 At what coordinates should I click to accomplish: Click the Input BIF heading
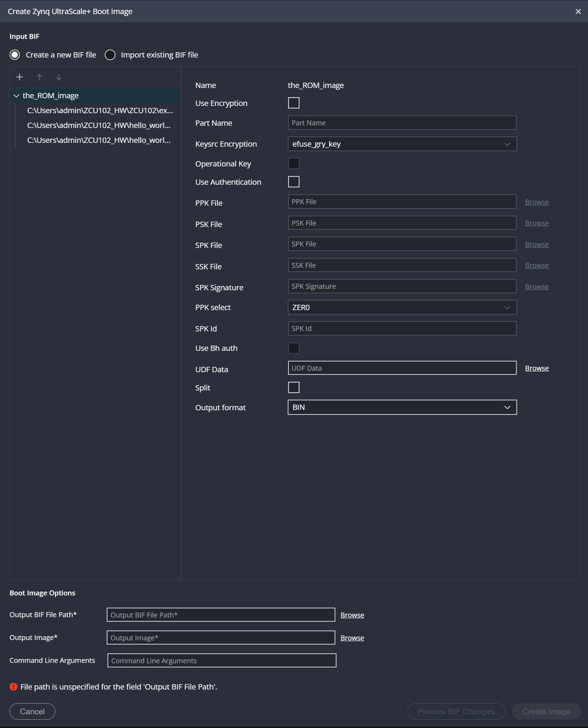24,36
